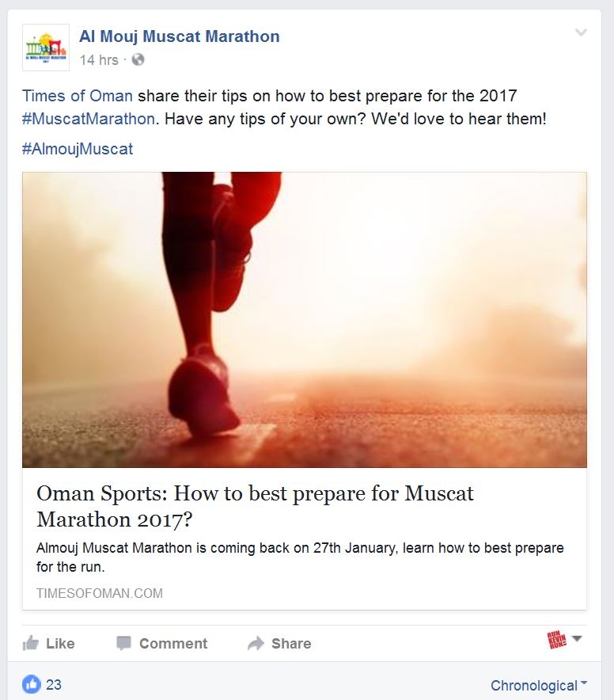The width and height of the screenshot is (614, 700).
Task: Click the #MuscatMarathon hashtag
Action: point(89,119)
